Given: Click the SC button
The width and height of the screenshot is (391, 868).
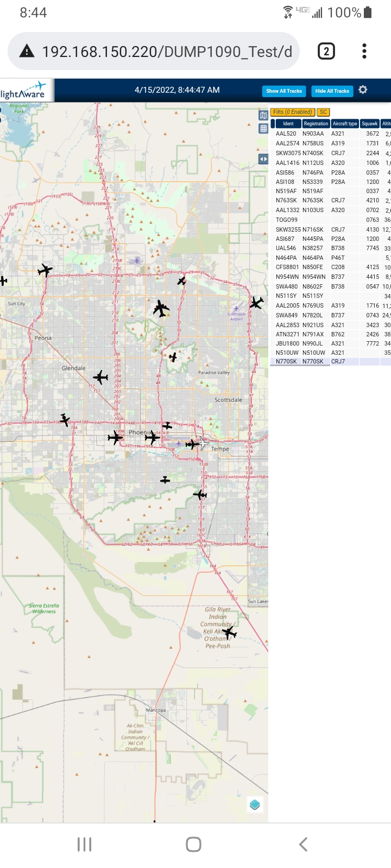Looking at the screenshot, I should pyautogui.click(x=323, y=112).
